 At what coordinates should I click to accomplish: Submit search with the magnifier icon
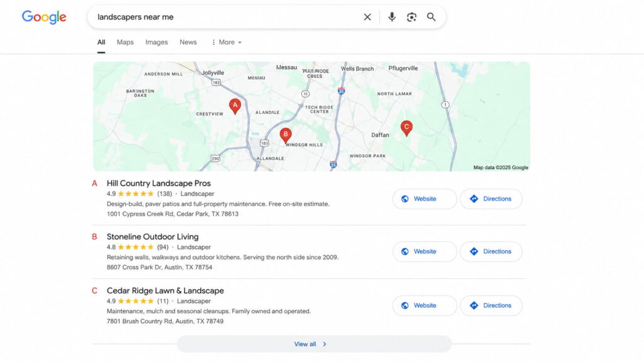tap(431, 17)
